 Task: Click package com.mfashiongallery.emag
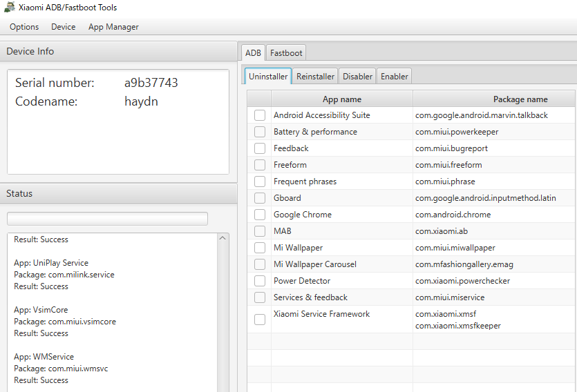click(x=464, y=264)
